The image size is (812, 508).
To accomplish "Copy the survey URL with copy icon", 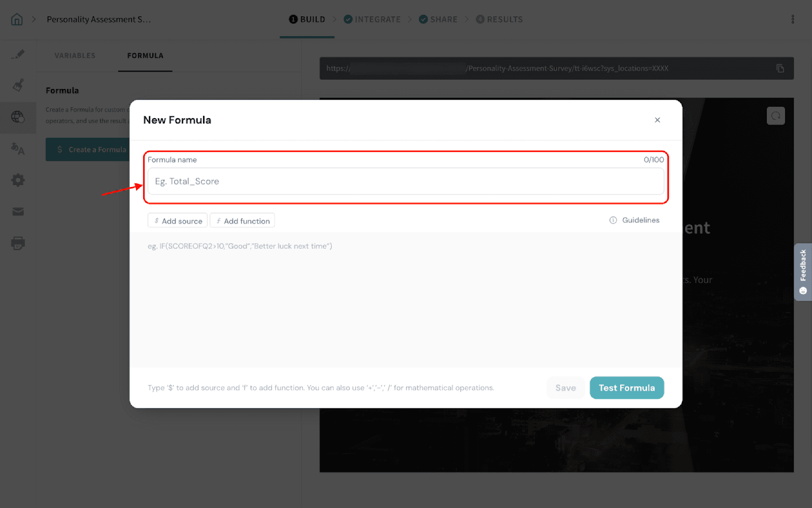I will pos(780,69).
